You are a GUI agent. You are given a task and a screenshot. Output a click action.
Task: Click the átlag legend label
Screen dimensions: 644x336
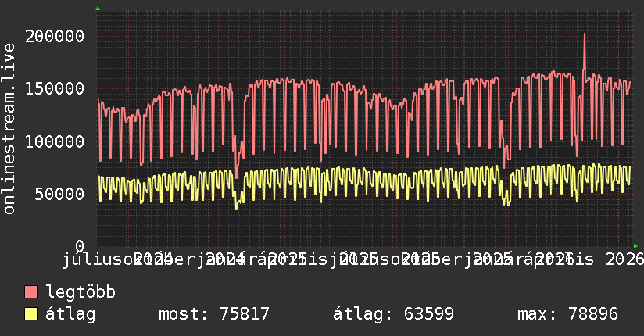[x=70, y=314]
